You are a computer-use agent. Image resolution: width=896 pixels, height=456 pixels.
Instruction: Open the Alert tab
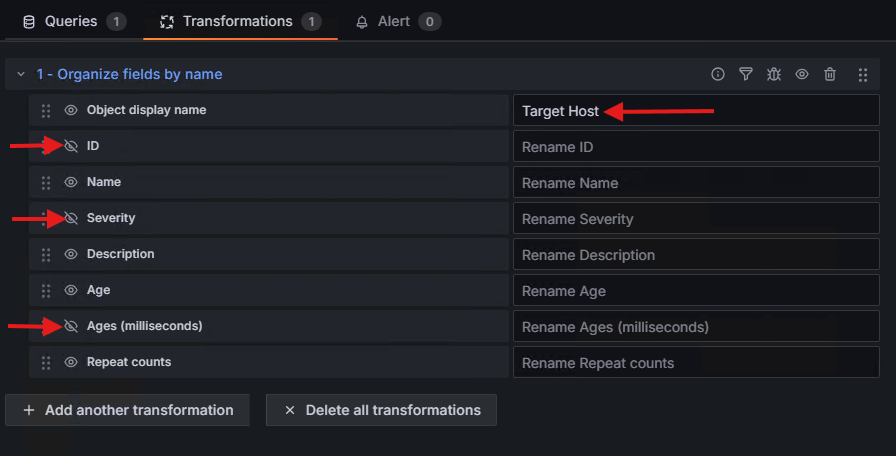[397, 21]
